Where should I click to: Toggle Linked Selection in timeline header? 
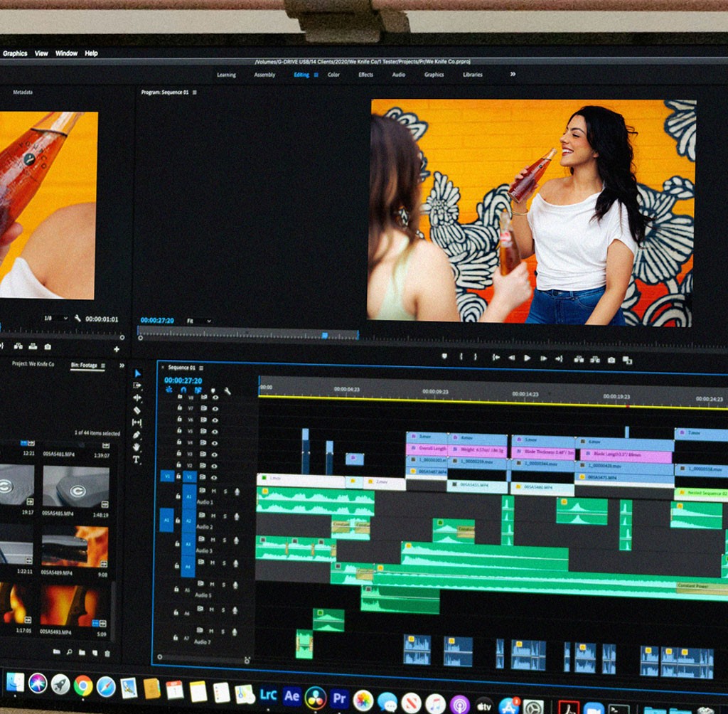click(x=198, y=390)
